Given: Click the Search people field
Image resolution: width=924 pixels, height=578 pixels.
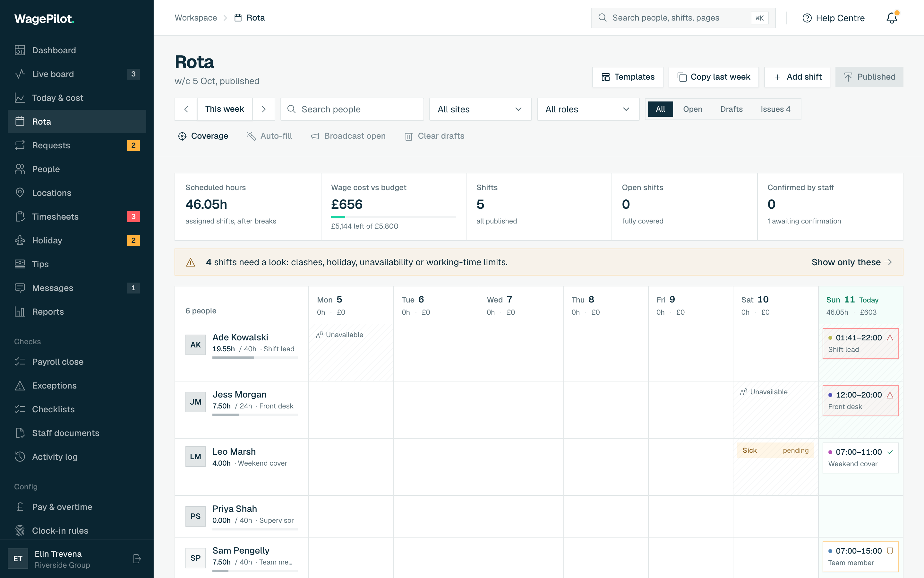Looking at the screenshot, I should pyautogui.click(x=352, y=109).
